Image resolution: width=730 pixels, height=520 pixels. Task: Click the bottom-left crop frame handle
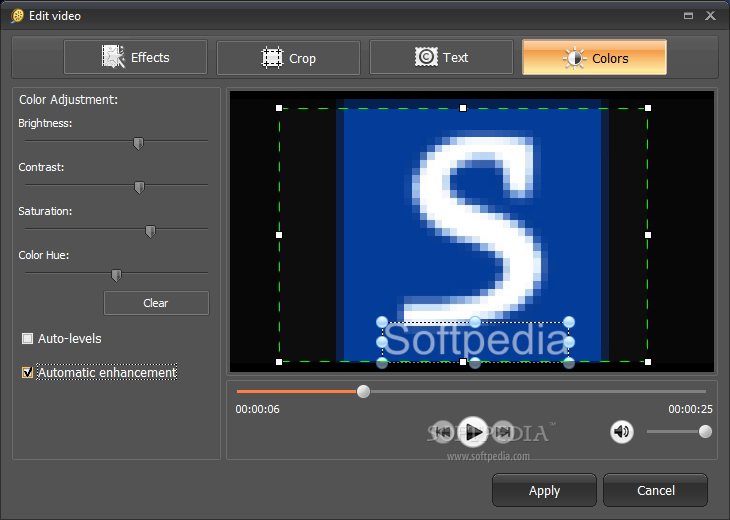(279, 362)
